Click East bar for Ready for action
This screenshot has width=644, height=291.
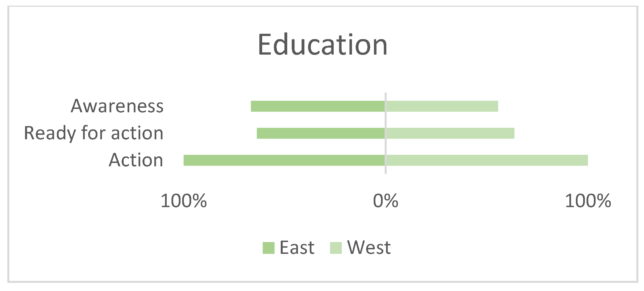click(320, 133)
